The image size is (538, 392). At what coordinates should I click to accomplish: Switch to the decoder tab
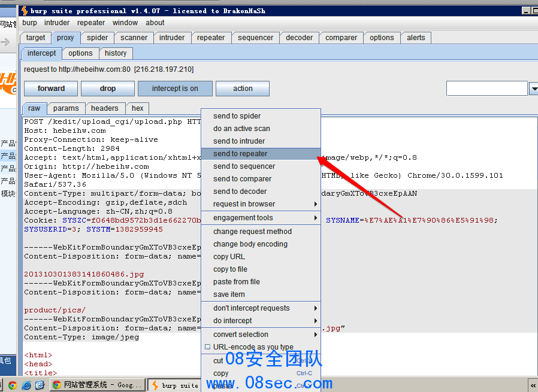pyautogui.click(x=299, y=38)
